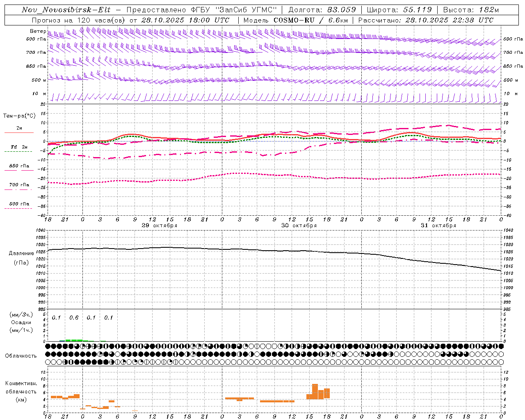The width and height of the screenshot is (525, 420).
Task: Click the Осадки panel label
Action: point(21,322)
